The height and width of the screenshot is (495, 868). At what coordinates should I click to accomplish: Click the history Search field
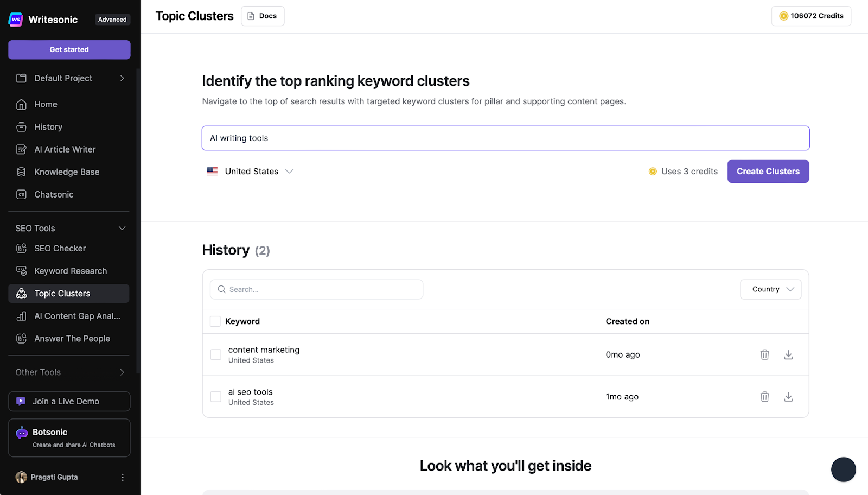317,289
